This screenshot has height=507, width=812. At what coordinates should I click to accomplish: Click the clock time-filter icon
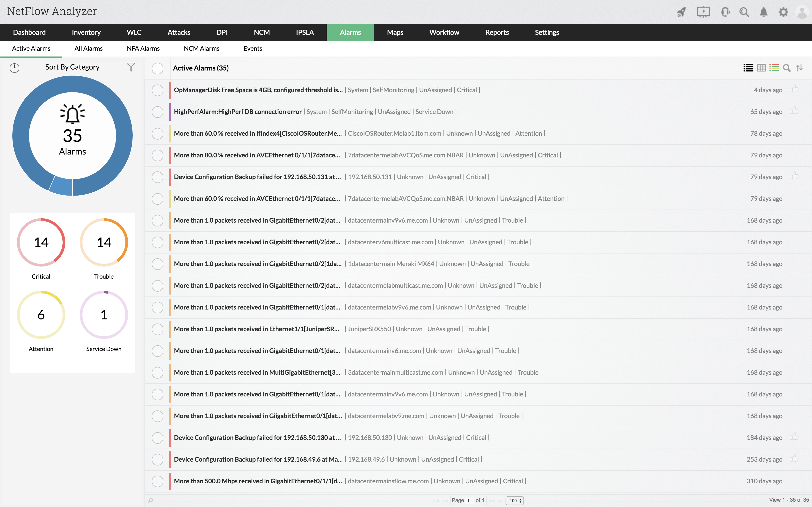click(x=14, y=68)
